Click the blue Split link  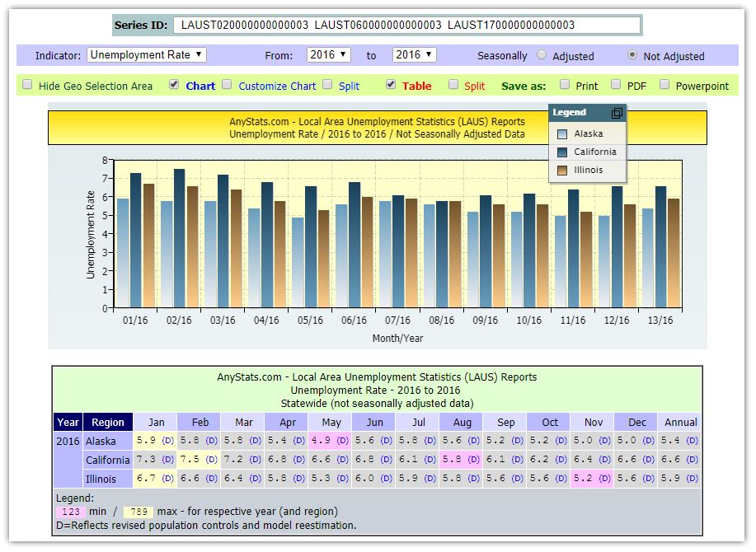pyautogui.click(x=349, y=87)
